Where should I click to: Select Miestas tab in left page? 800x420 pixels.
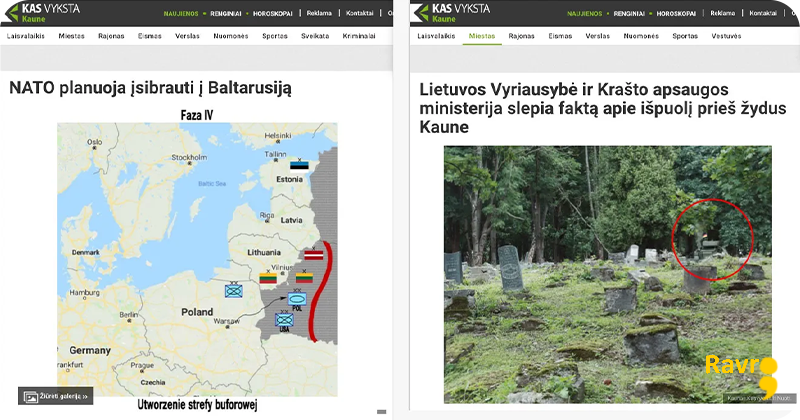[71, 36]
